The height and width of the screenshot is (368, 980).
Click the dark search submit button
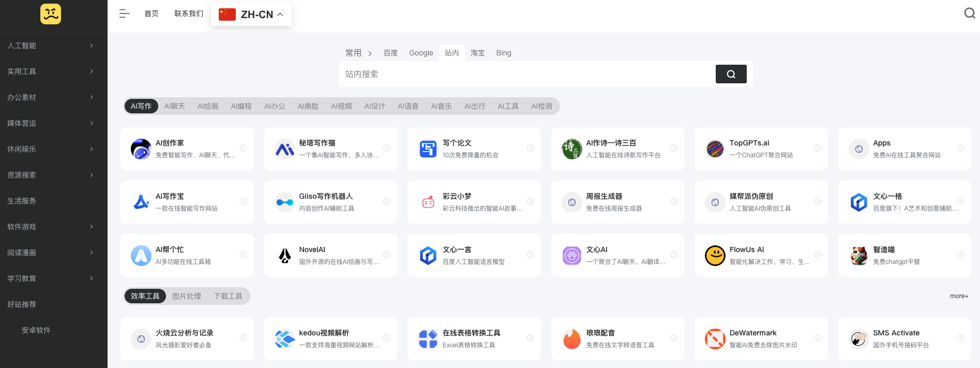[731, 74]
